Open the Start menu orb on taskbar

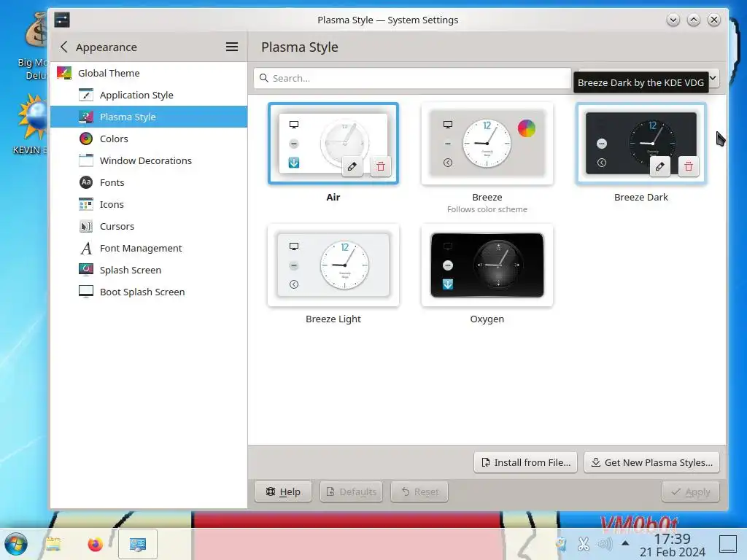coord(16,544)
